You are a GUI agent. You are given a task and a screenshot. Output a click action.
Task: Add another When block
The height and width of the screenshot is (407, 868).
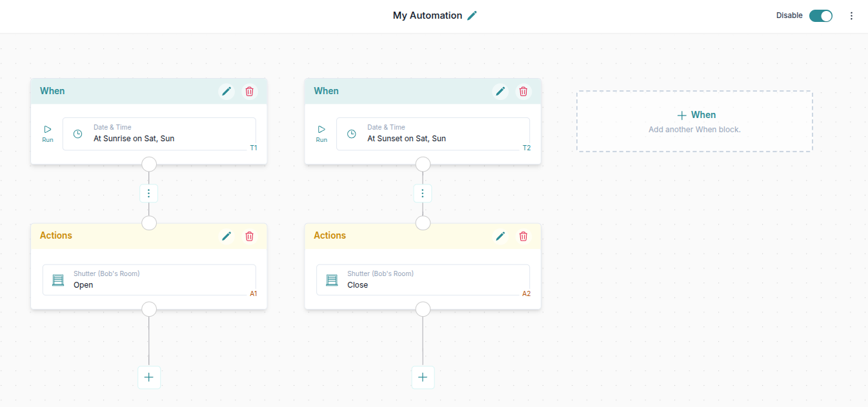tap(694, 121)
